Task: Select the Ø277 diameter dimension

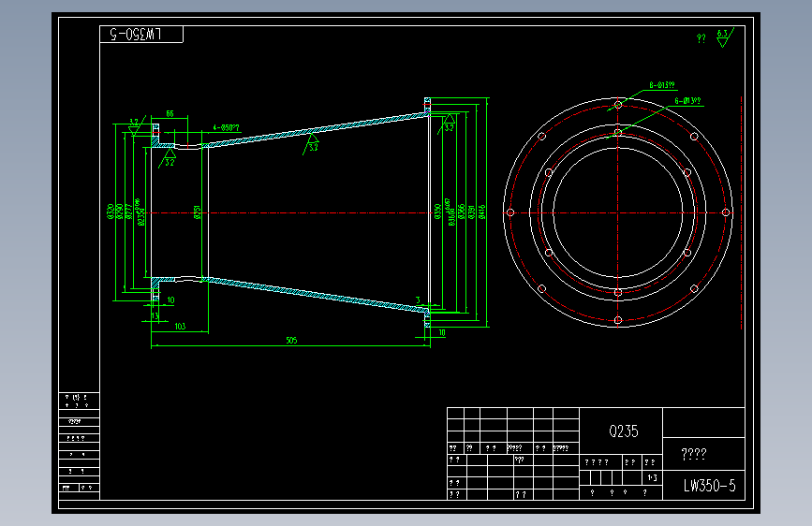Action: coord(129,212)
